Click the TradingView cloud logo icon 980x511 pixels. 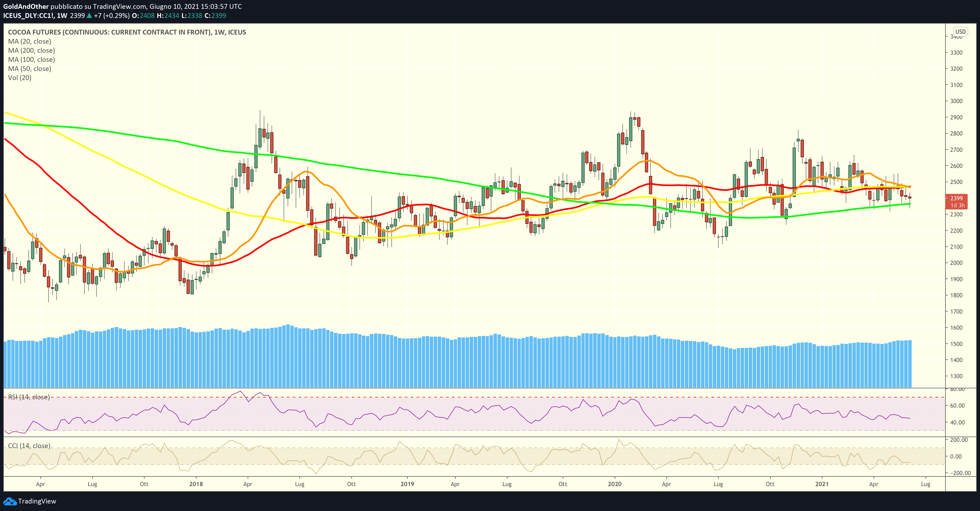pos(10,501)
